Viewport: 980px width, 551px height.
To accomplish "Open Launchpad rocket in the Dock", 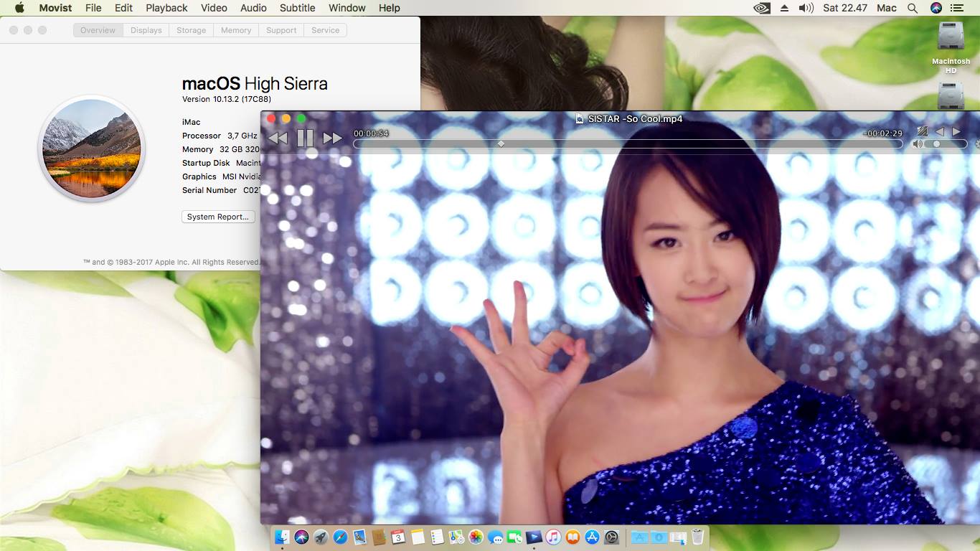I will tap(321, 537).
